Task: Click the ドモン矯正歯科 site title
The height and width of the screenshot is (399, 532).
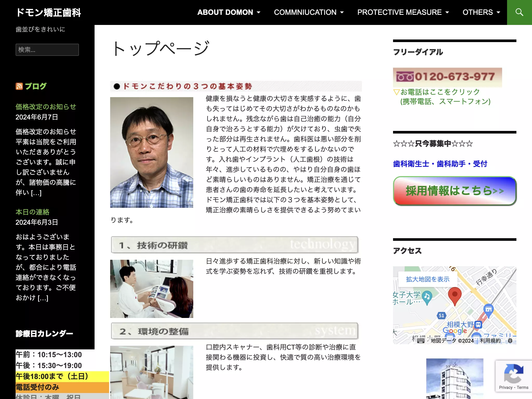Action: click(x=49, y=12)
